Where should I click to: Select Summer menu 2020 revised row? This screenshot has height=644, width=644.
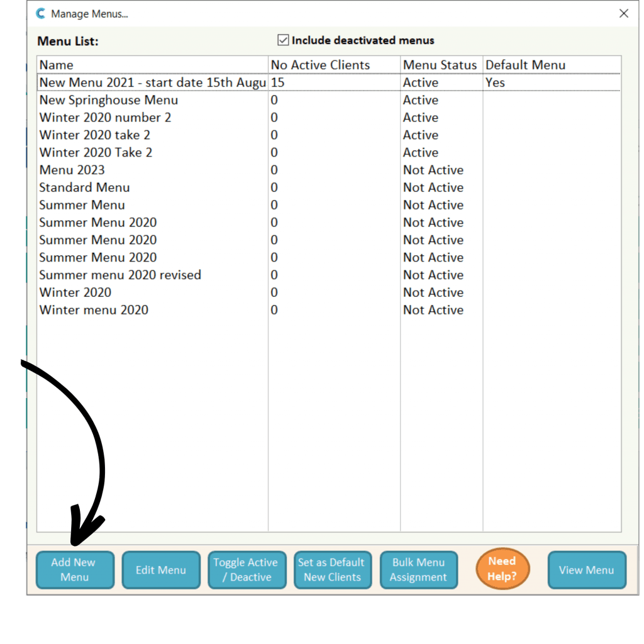pyautogui.click(x=328, y=275)
